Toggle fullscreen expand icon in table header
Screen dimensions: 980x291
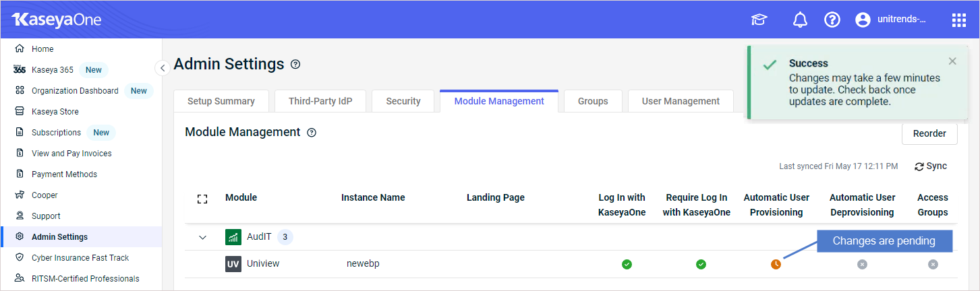[x=202, y=199]
